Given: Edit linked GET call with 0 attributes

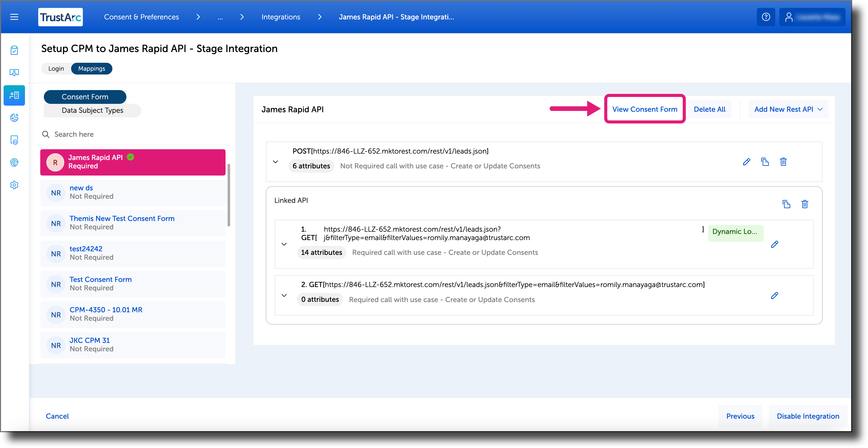Looking at the screenshot, I should [774, 295].
